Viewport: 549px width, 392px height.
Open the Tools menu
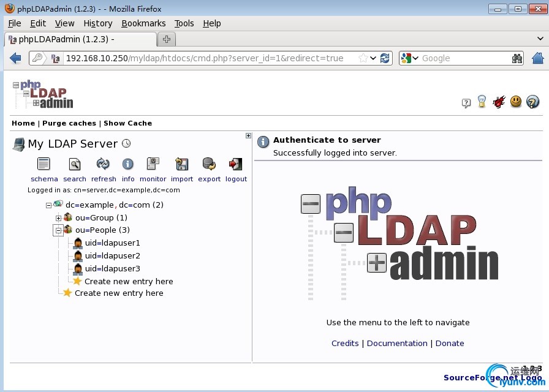point(184,23)
